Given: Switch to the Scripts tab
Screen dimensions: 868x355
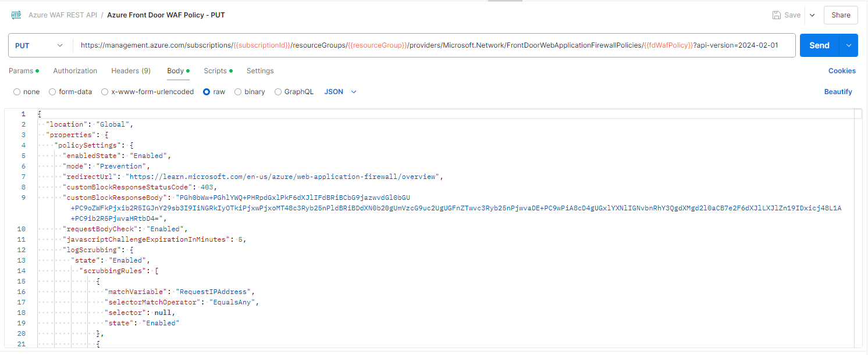Looking at the screenshot, I should (x=214, y=70).
